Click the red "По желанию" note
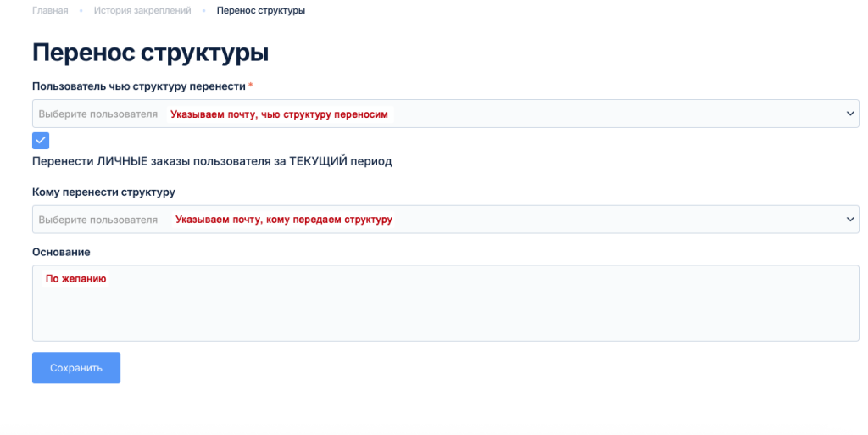Screen dimensions: 868x435 [x=75, y=278]
